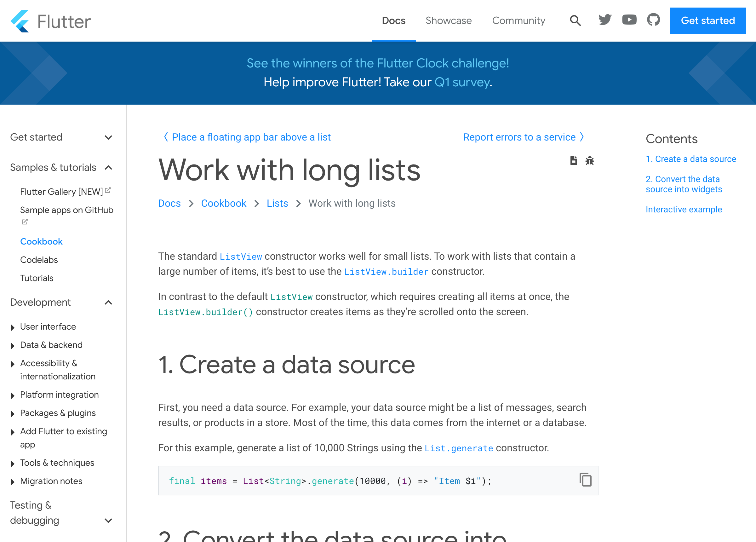Copy code snippet with clipboard icon
Viewport: 756px width, 542px height.
pyautogui.click(x=585, y=480)
